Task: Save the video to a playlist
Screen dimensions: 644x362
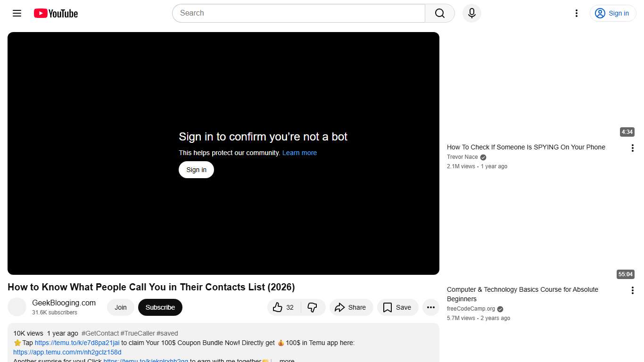Action: [x=397, y=307]
